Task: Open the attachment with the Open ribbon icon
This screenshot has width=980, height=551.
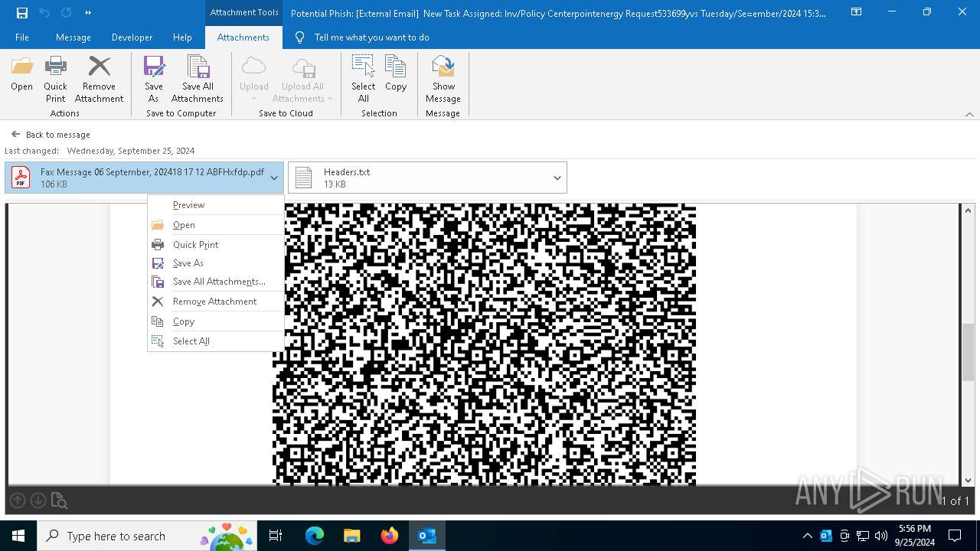Action: coord(21,74)
